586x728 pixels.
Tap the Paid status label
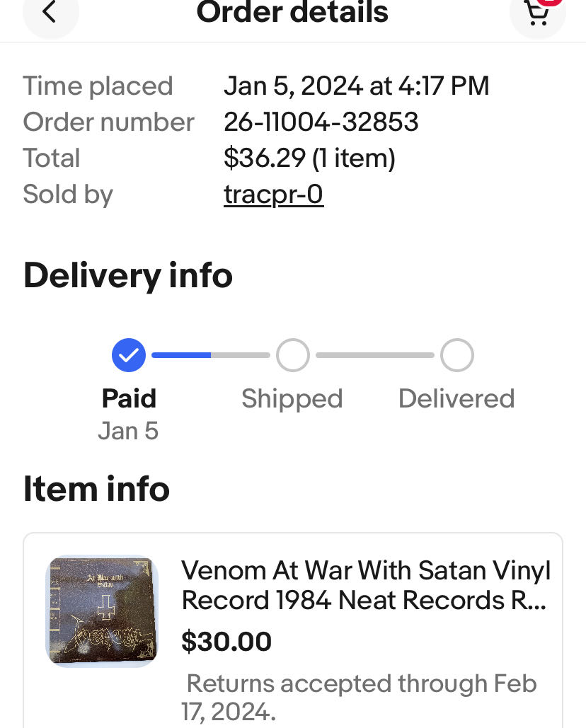pyautogui.click(x=129, y=398)
